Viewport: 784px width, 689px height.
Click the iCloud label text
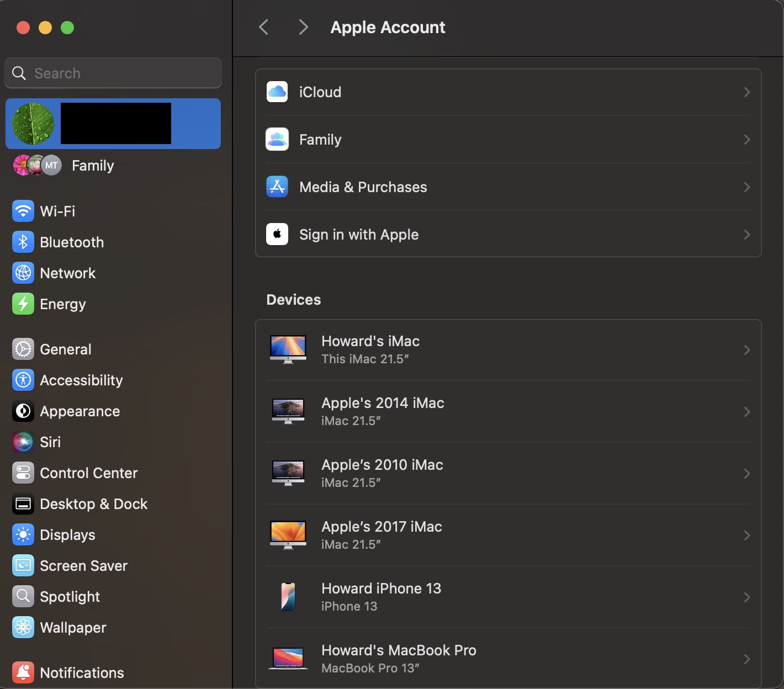coord(320,92)
